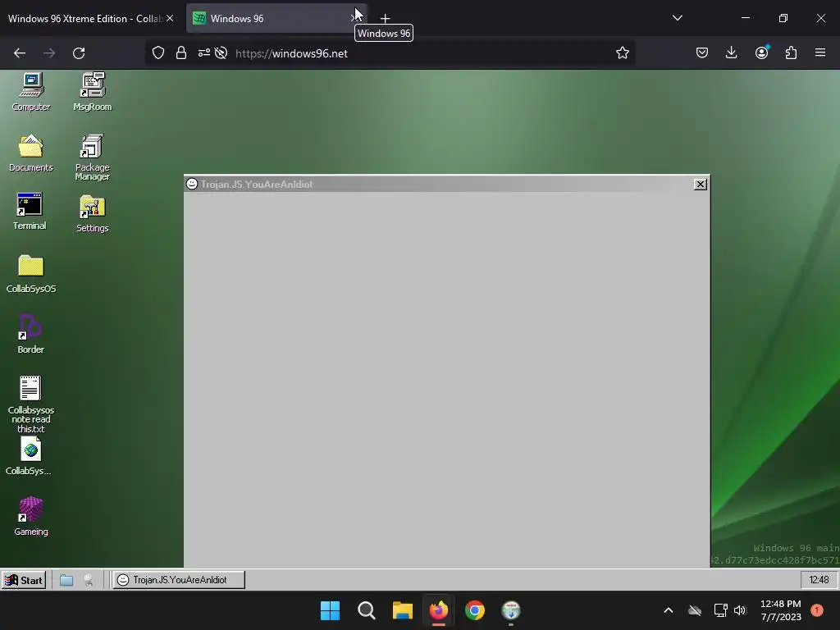Viewport: 840px width, 630px height.
Task: Open the browser downloads panel
Action: point(731,52)
